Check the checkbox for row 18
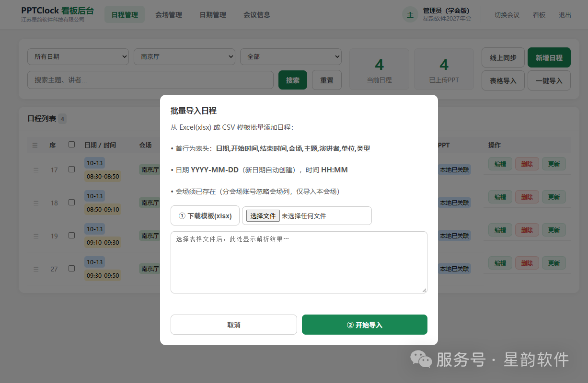588x383 pixels. (x=71, y=202)
